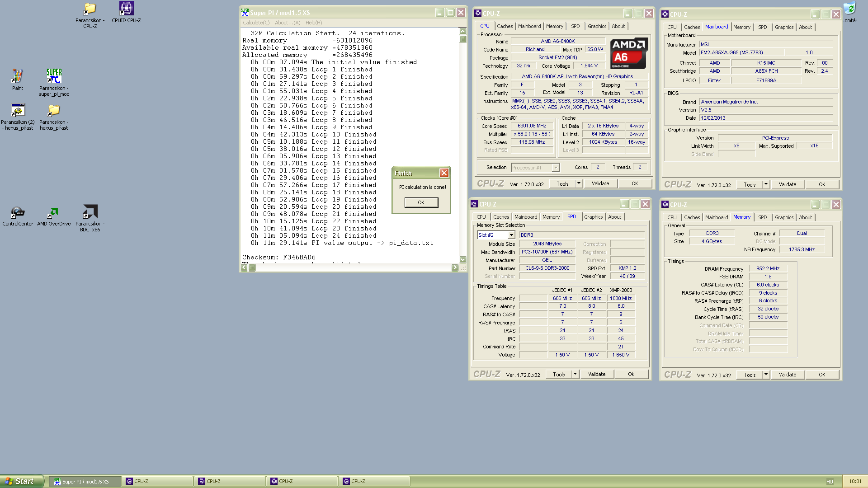Open the Windows Start menu
The height and width of the screenshot is (488, 868).
click(22, 481)
